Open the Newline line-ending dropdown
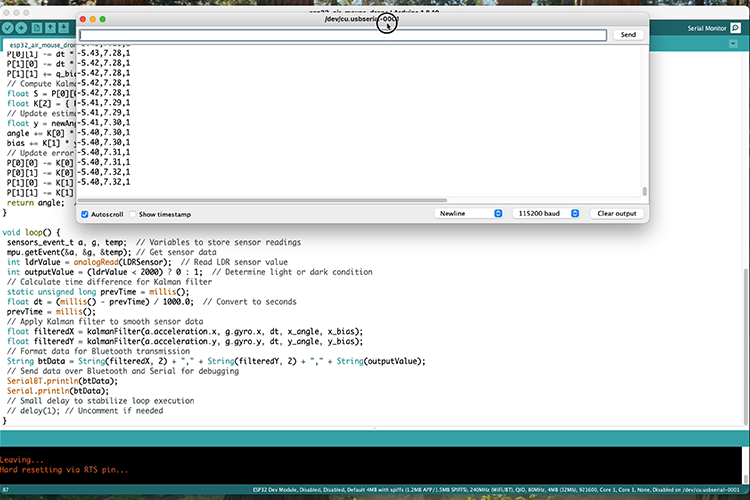This screenshot has width=750, height=500. coord(469,214)
